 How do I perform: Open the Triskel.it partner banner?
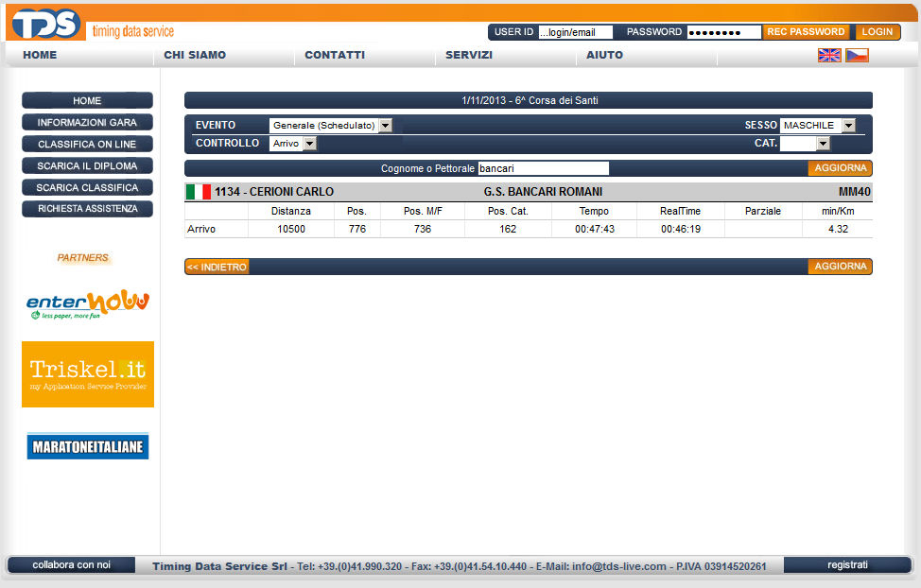tap(87, 374)
